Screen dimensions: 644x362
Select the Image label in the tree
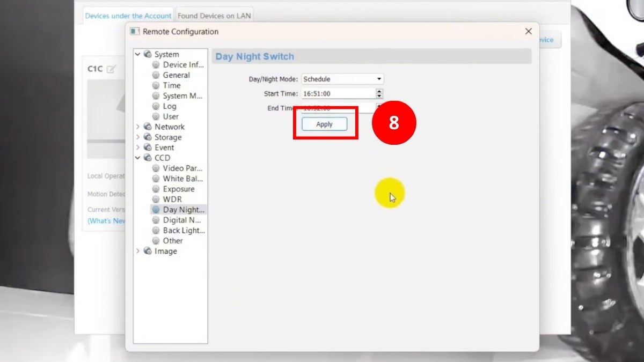(x=166, y=251)
